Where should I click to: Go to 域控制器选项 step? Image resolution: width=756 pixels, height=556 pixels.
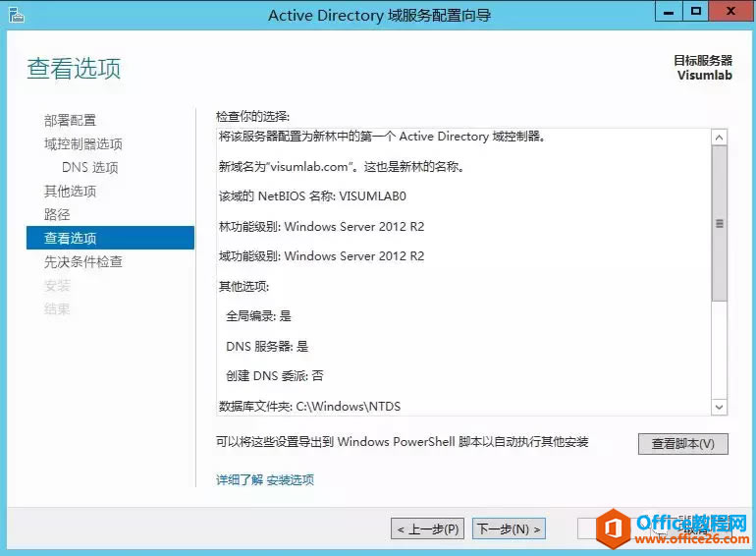[82, 143]
